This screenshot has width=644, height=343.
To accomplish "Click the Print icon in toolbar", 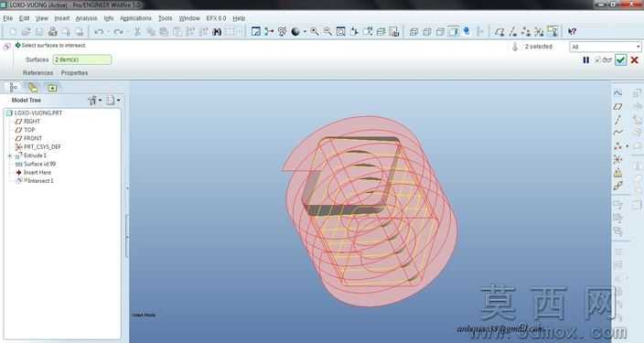I will pyautogui.click(x=52, y=32).
